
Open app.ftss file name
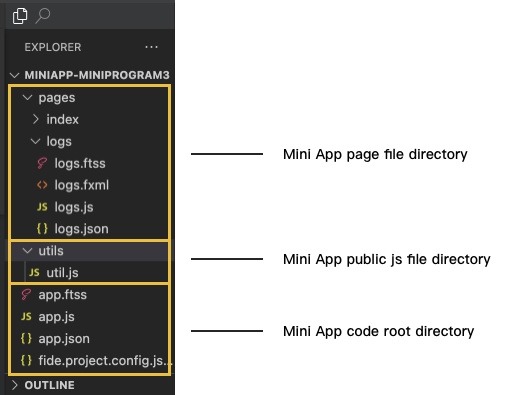[x=62, y=295]
